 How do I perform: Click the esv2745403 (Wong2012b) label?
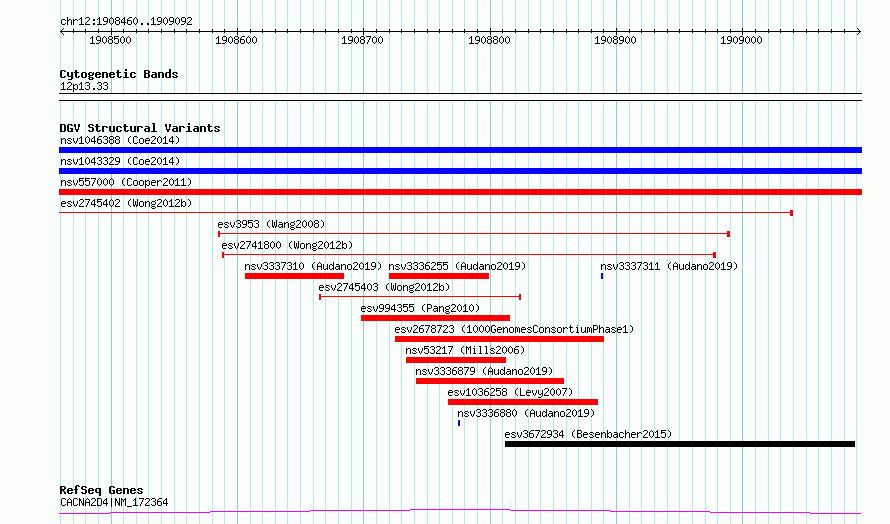[384, 287]
